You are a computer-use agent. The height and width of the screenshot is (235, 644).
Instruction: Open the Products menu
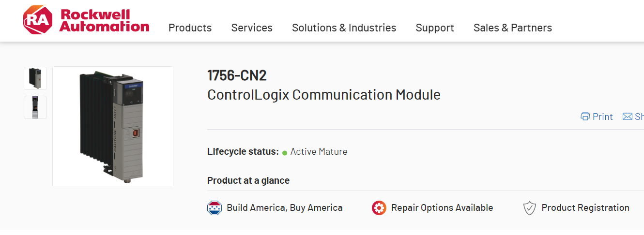coord(190,28)
